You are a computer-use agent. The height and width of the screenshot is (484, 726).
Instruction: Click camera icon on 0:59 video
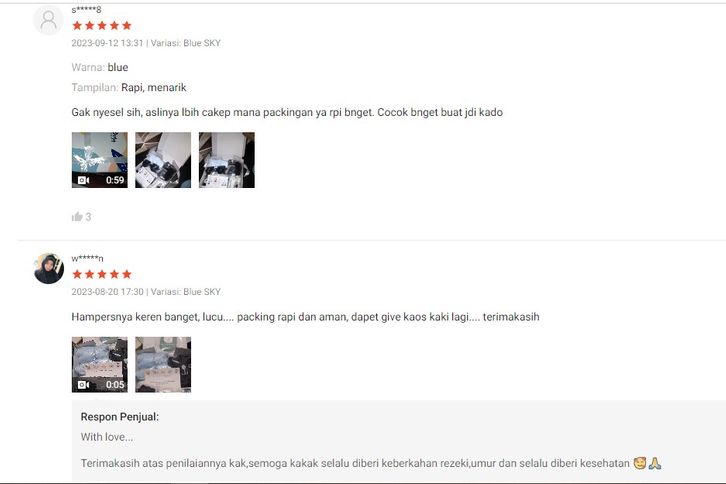(x=83, y=180)
